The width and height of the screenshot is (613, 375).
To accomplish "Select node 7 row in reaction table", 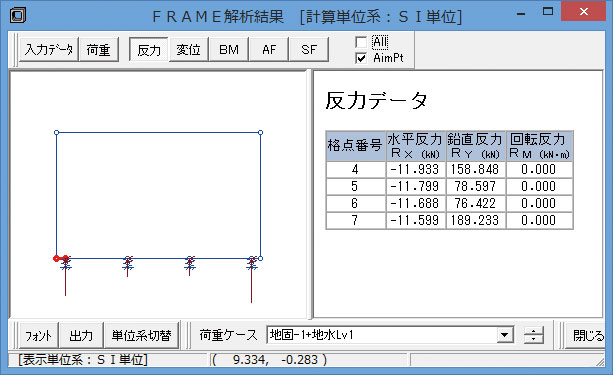I will click(x=450, y=221).
